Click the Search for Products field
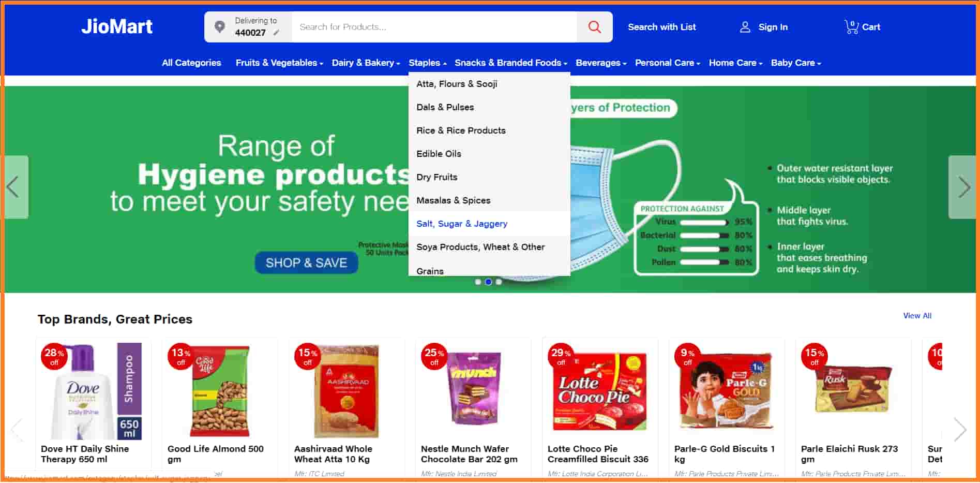The width and height of the screenshot is (980, 483). 434,27
